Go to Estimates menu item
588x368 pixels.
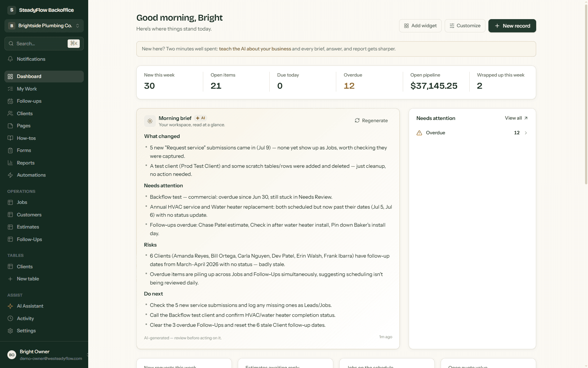(x=44, y=227)
